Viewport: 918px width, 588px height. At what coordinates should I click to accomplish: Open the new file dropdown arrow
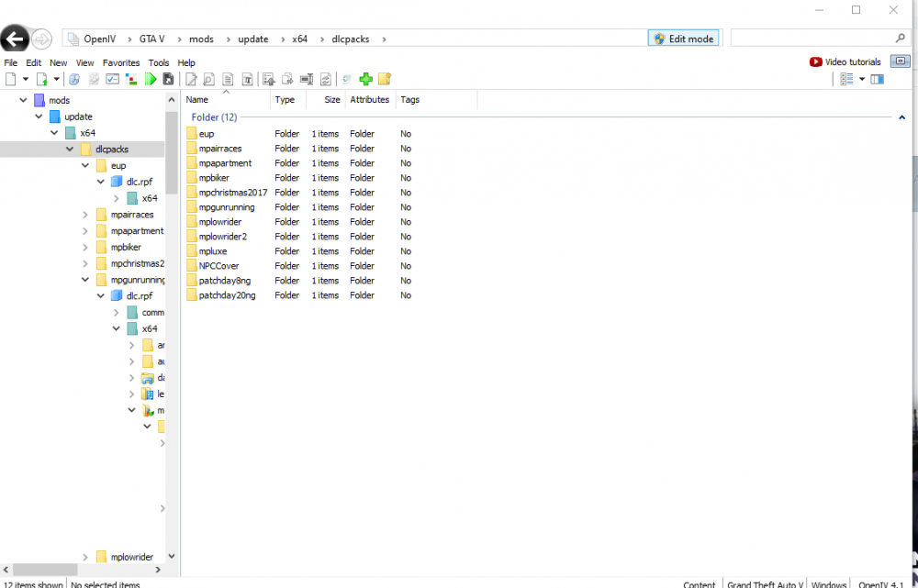(x=25, y=79)
